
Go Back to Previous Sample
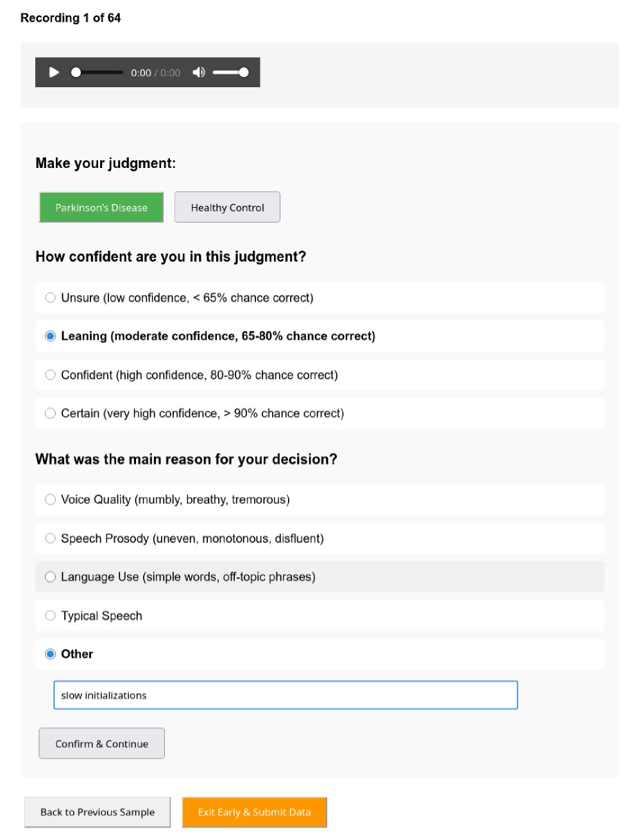coord(98,812)
